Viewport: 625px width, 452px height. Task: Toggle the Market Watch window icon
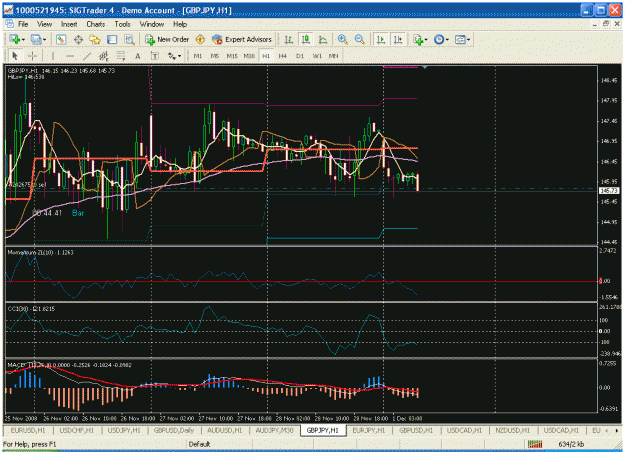pos(61,39)
